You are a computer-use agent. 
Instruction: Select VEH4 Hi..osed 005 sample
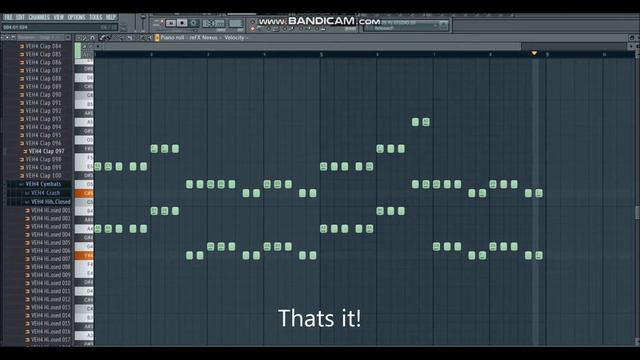[x=50, y=243]
